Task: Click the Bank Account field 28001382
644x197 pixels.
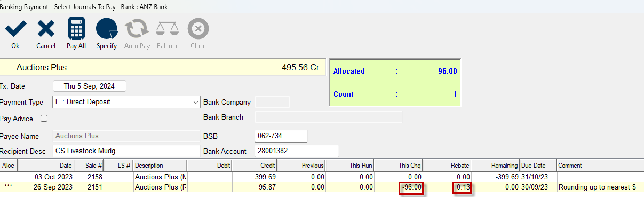Action: click(297, 151)
